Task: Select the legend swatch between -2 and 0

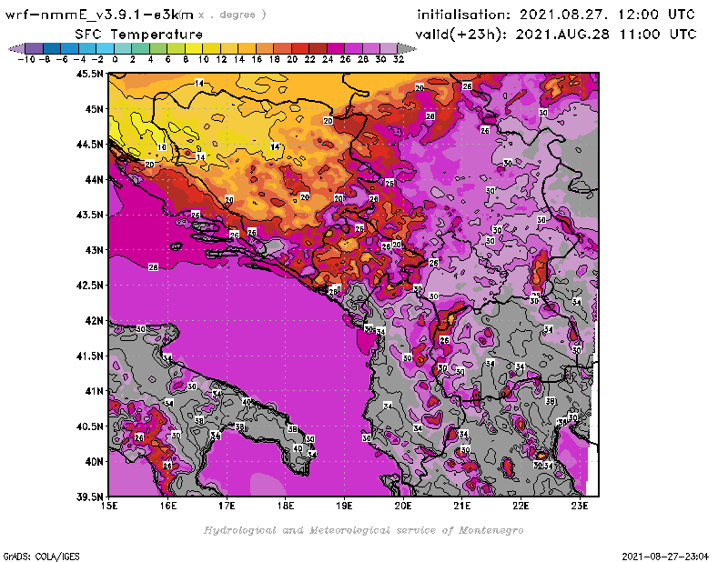Action: click(105, 48)
